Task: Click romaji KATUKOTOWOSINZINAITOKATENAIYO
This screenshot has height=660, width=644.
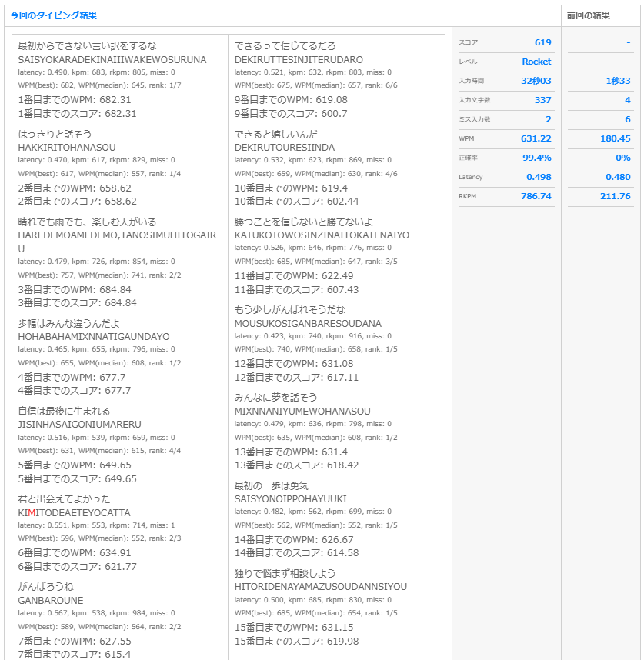Action: pos(322,235)
